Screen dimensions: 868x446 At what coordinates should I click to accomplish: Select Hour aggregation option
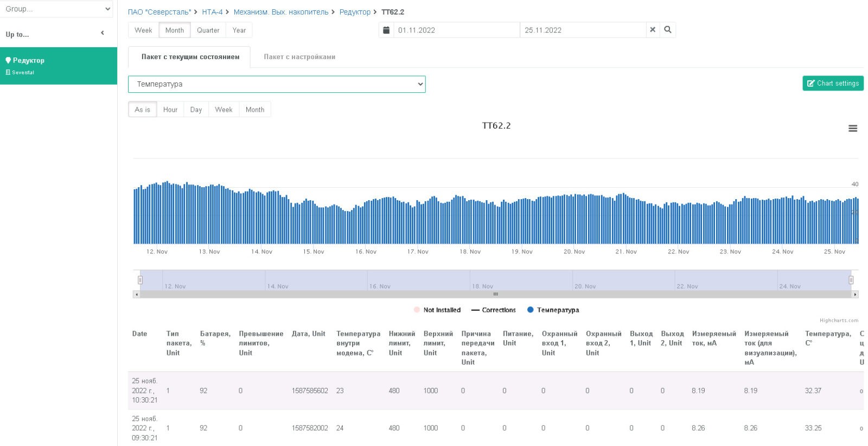click(x=170, y=109)
